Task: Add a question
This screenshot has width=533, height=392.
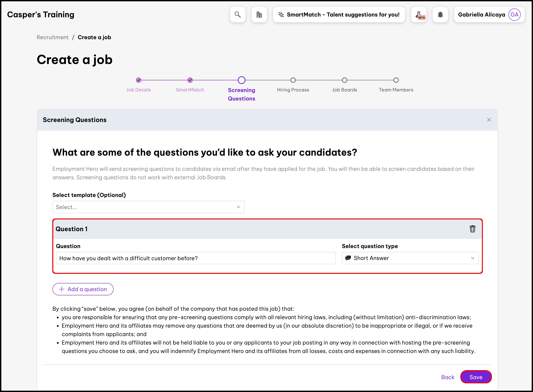Action: coord(83,289)
